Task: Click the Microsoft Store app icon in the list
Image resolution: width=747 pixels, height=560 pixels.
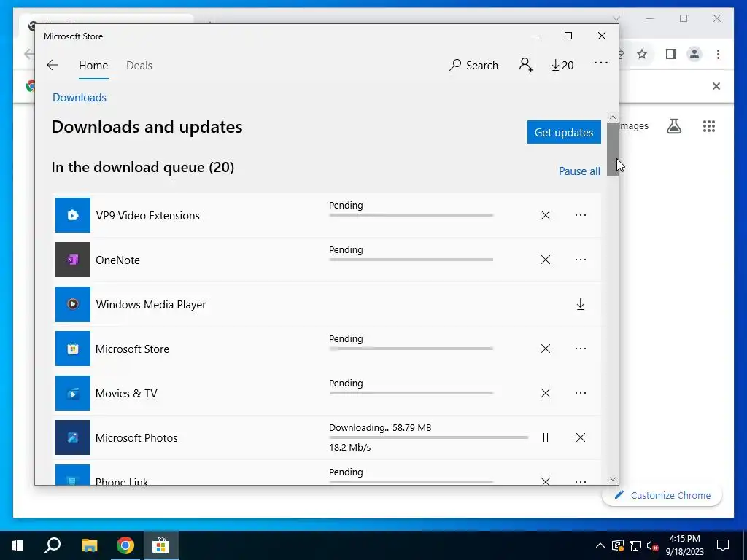Action: 73,349
